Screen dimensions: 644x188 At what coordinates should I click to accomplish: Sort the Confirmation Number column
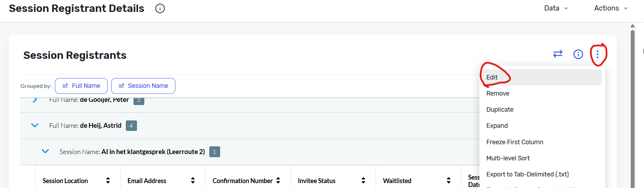click(x=278, y=180)
